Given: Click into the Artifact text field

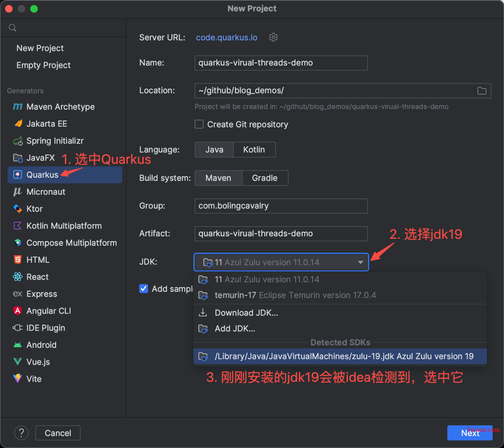Looking at the screenshot, I should tap(281, 234).
